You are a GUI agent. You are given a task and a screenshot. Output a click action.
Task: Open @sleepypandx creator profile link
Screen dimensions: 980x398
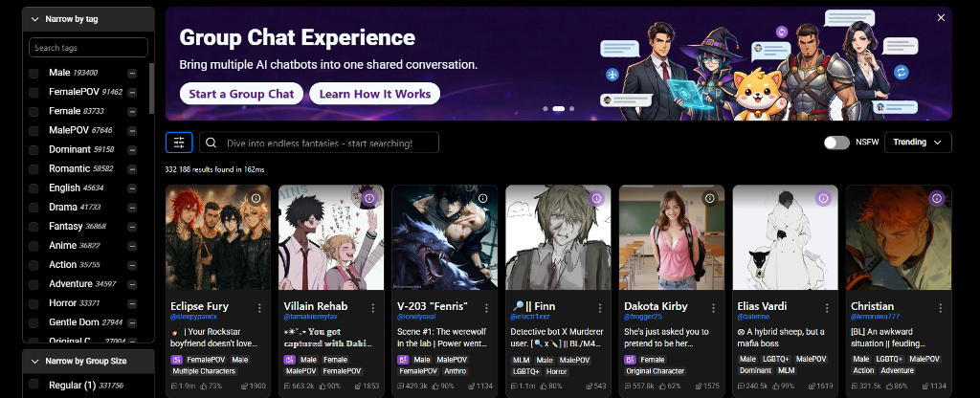pos(193,318)
